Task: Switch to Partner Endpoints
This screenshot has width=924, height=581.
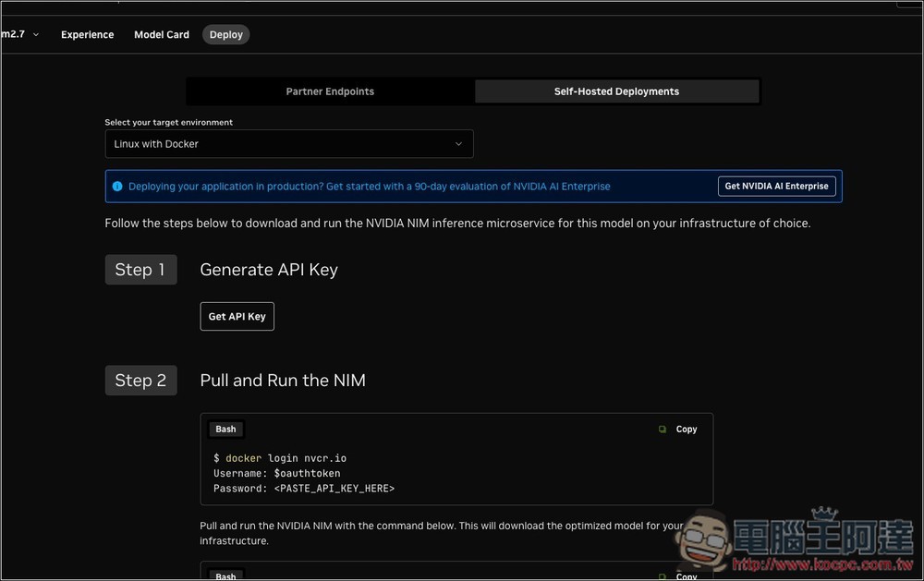Action: (329, 91)
